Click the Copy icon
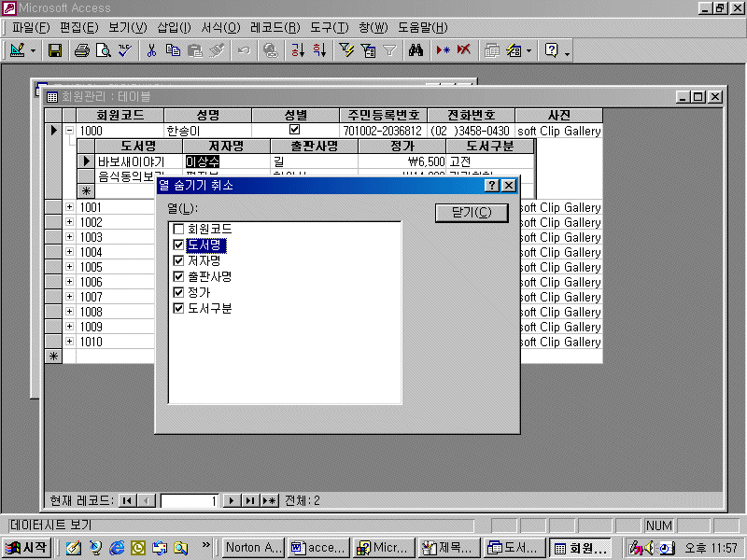 click(173, 50)
